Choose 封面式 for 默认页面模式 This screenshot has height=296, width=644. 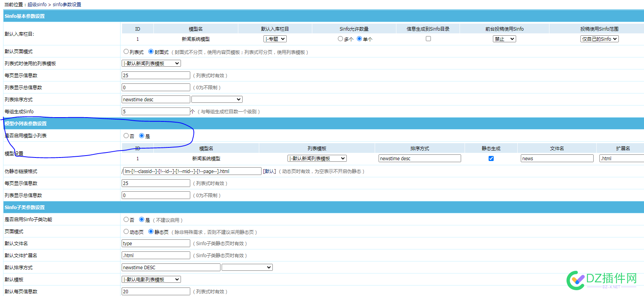coord(151,52)
